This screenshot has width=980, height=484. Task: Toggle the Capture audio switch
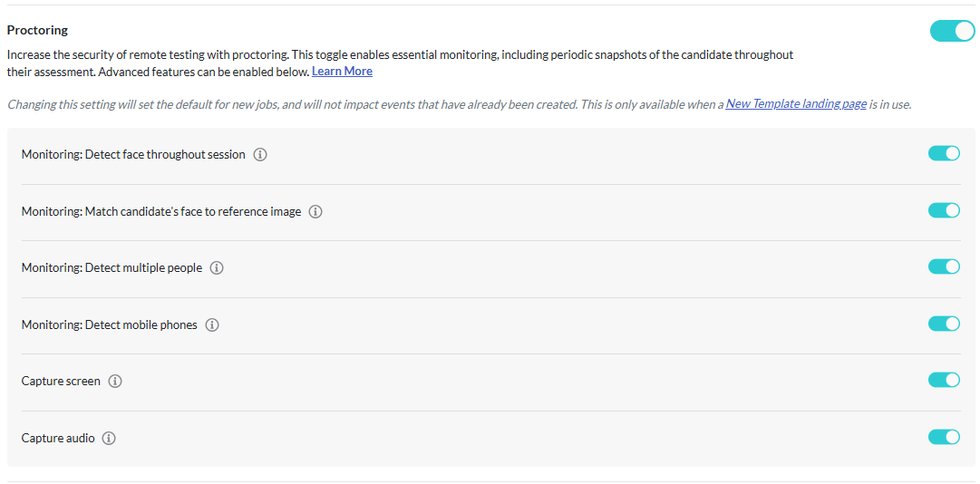944,437
